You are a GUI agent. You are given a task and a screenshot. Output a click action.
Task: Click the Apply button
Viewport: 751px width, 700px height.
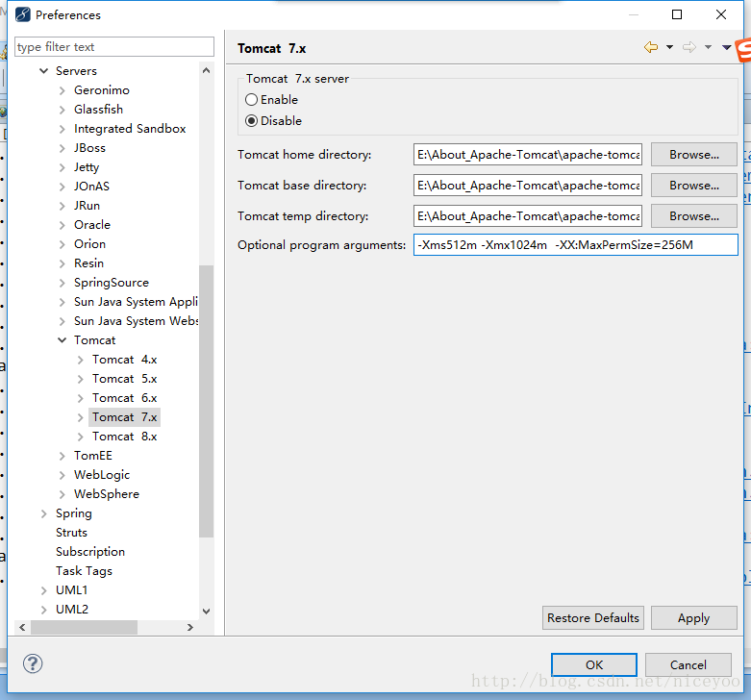pos(693,618)
